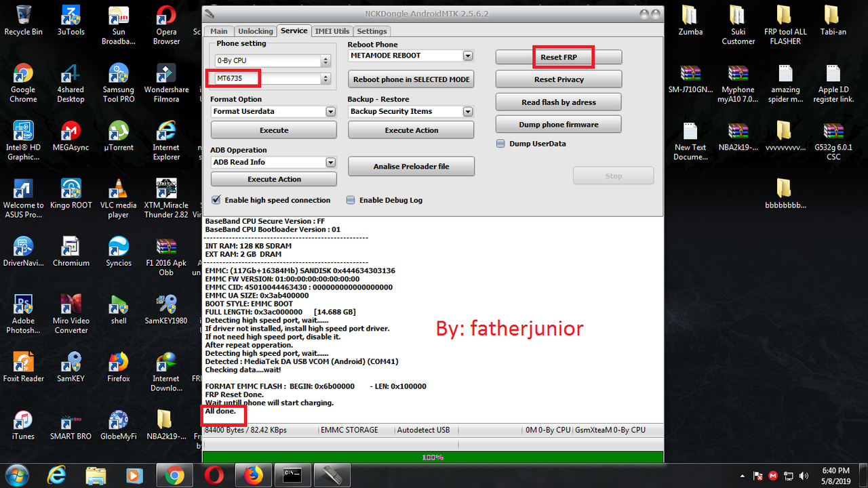Launch 3uTools from the desktop
This screenshot has width=868, height=488.
(71, 20)
